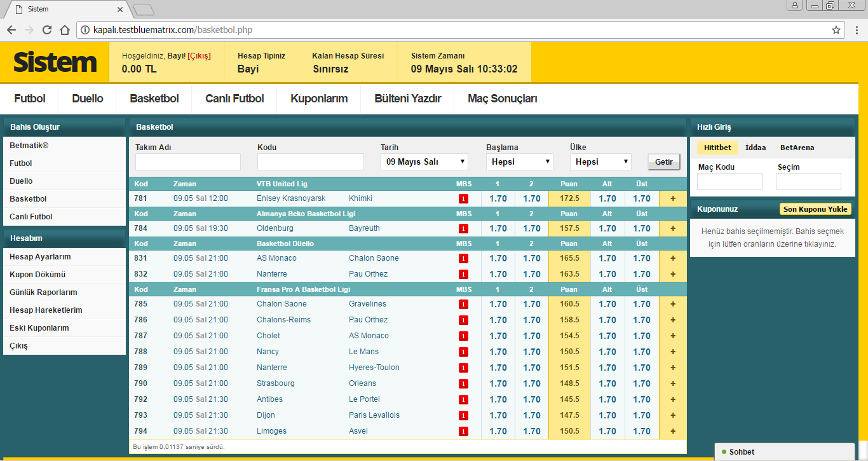This screenshot has width=868, height=461.
Task: Click the 160.5 Puan value cell
Action: click(x=569, y=304)
